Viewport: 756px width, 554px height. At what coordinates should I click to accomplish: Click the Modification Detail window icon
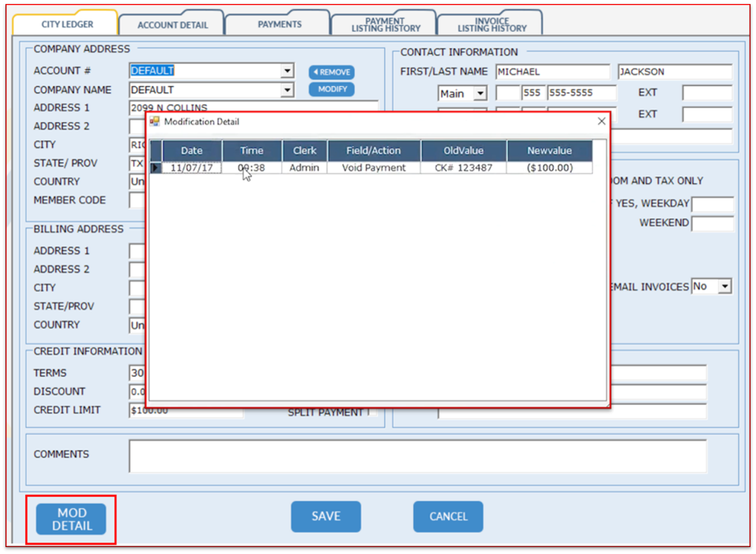coord(155,121)
